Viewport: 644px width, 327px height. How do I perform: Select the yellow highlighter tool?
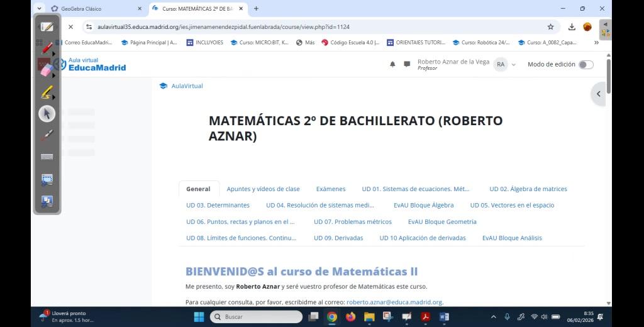pos(47,92)
